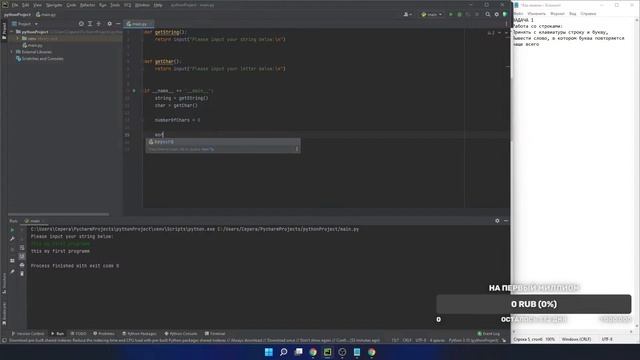Click the JetBrains Toolbox icon at the toolbar's right
Image resolution: width=640 pixels, height=360 pixels.
[x=505, y=14]
